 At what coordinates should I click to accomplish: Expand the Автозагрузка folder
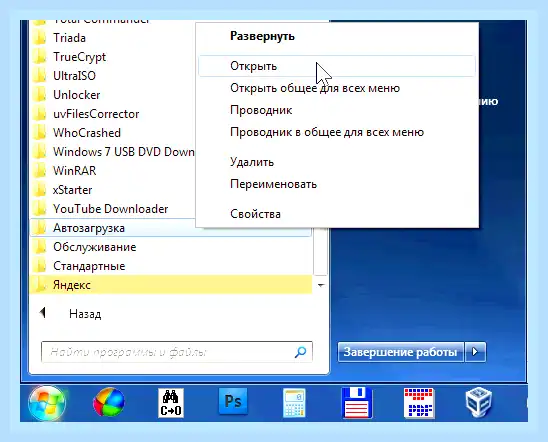(171, 228)
